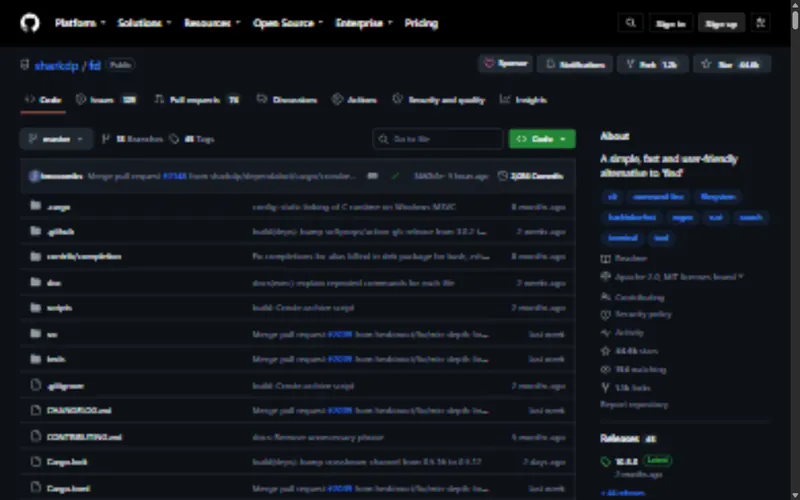Open the CHANGELOG.md file name

[x=79, y=410]
